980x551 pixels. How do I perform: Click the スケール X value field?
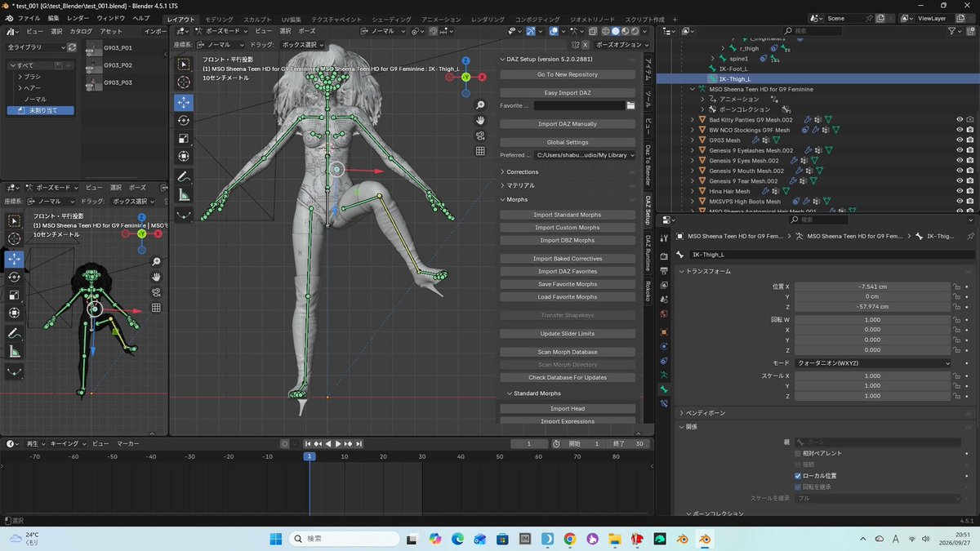point(873,375)
